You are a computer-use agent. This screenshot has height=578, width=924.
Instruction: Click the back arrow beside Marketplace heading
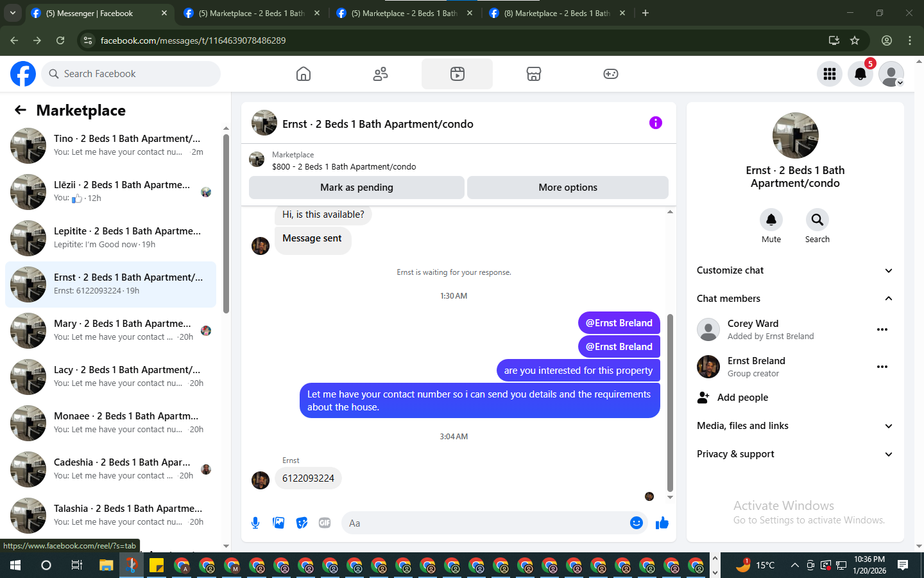21,110
